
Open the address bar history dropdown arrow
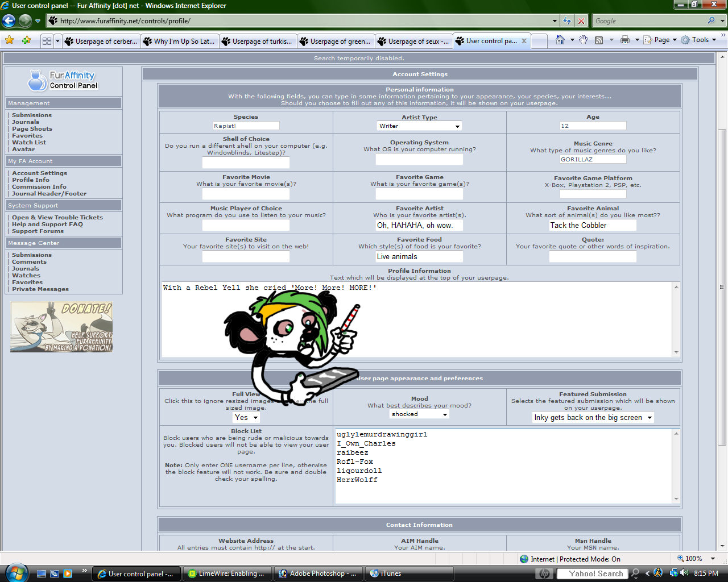pos(555,21)
